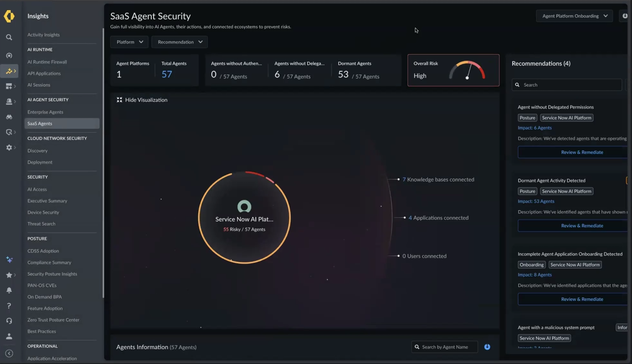Click the Total Agents count 57

click(167, 75)
